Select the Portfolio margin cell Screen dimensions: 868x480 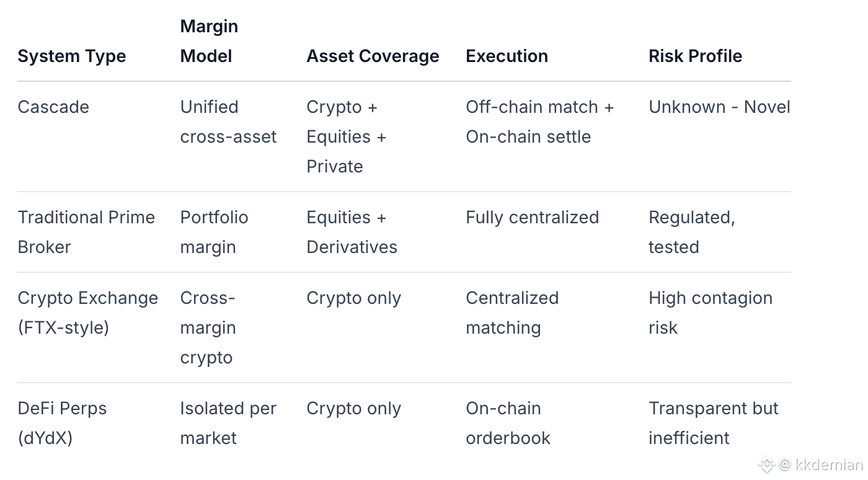point(214,232)
